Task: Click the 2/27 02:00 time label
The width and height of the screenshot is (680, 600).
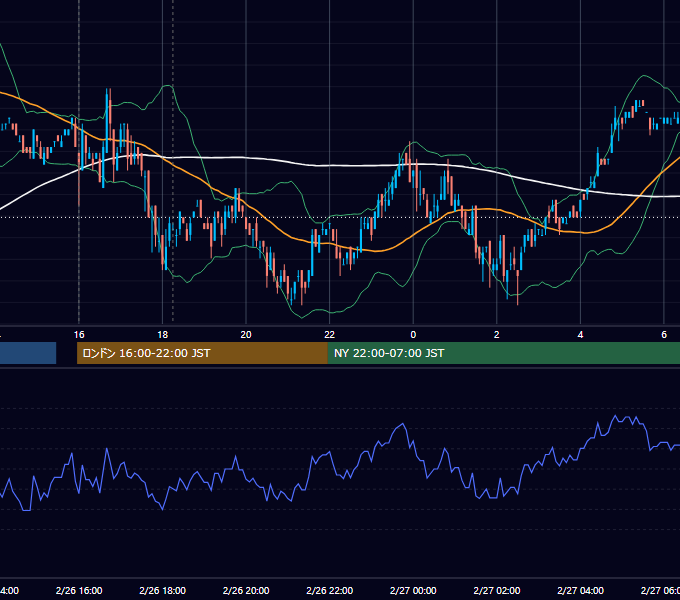Action: [497, 590]
